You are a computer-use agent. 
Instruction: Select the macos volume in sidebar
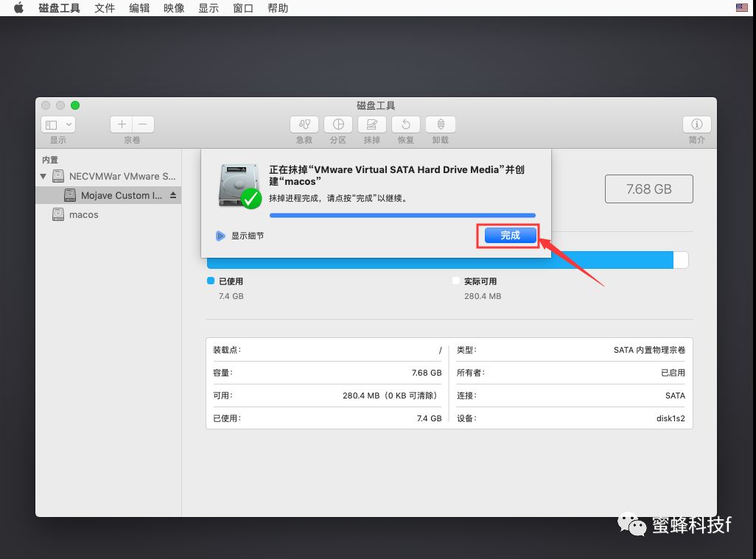click(x=83, y=214)
